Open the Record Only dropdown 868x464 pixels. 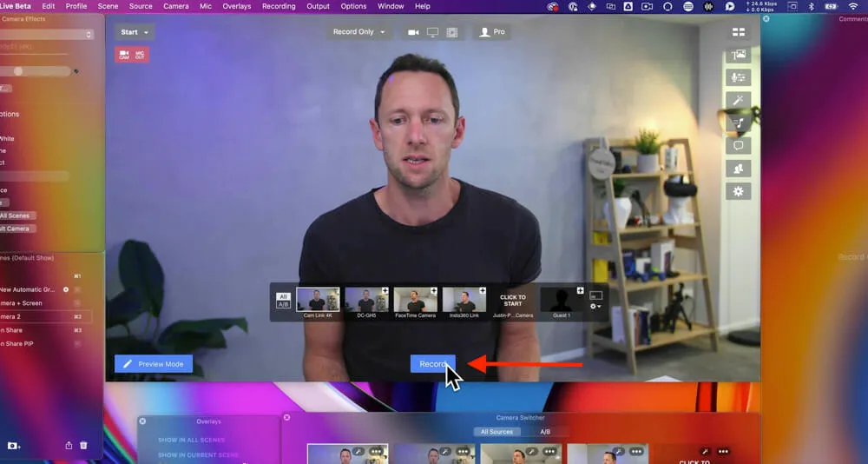pos(358,32)
